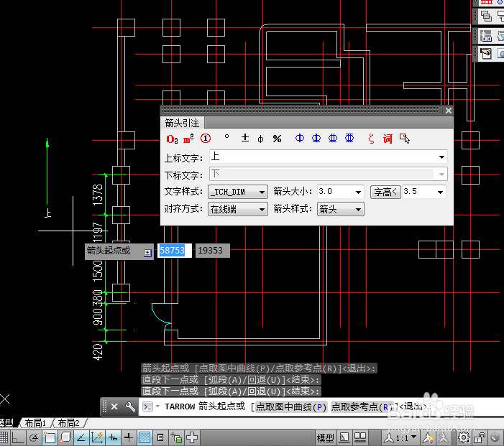504x446 pixels.
Task: Insert diameter φ symbol
Action: 261,139
